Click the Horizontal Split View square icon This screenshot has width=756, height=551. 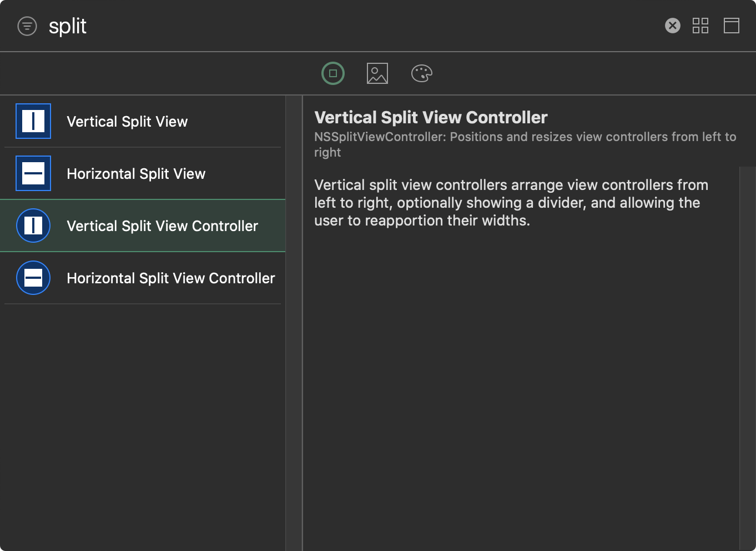point(33,173)
